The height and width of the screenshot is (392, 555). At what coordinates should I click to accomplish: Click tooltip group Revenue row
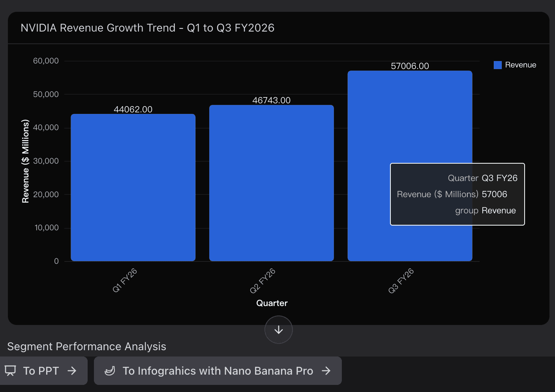point(486,211)
